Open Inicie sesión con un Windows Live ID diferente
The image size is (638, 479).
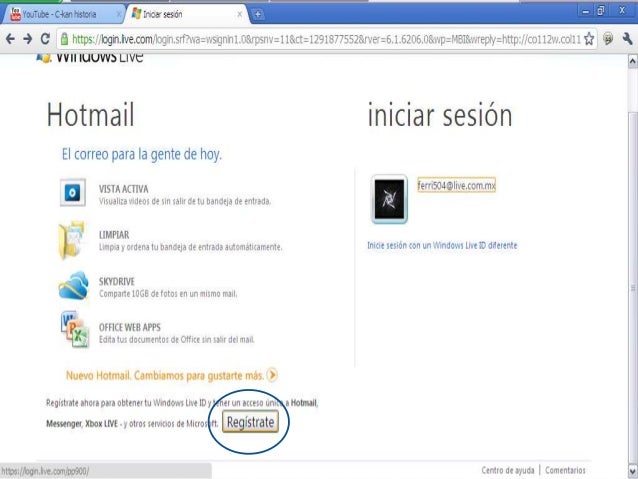(442, 245)
